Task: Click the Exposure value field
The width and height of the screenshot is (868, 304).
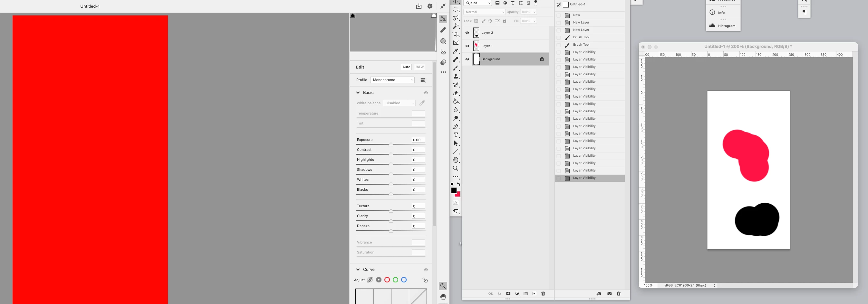Action: coord(418,140)
